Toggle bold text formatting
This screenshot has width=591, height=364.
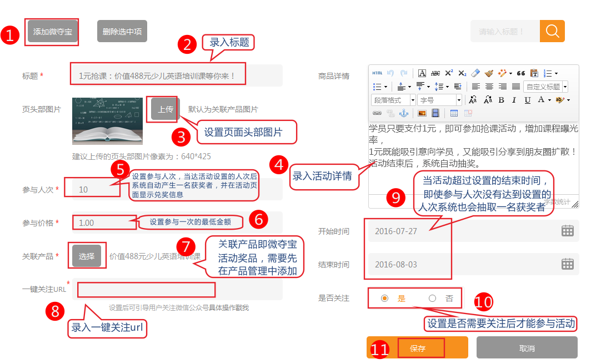501,100
